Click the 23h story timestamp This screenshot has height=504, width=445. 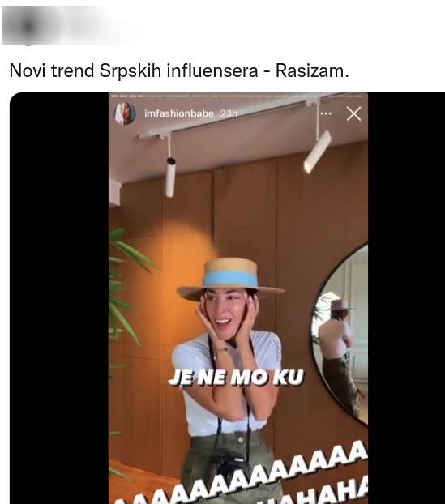(x=229, y=113)
